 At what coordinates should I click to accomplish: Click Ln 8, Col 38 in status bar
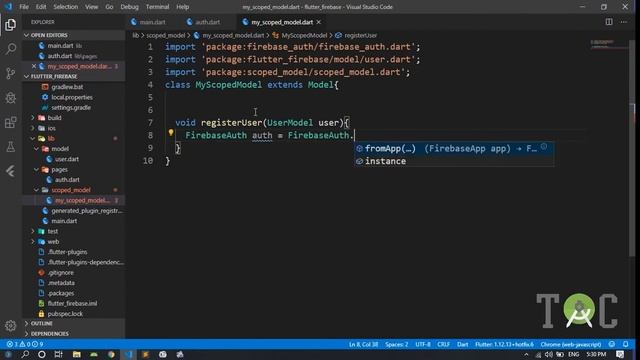click(363, 344)
